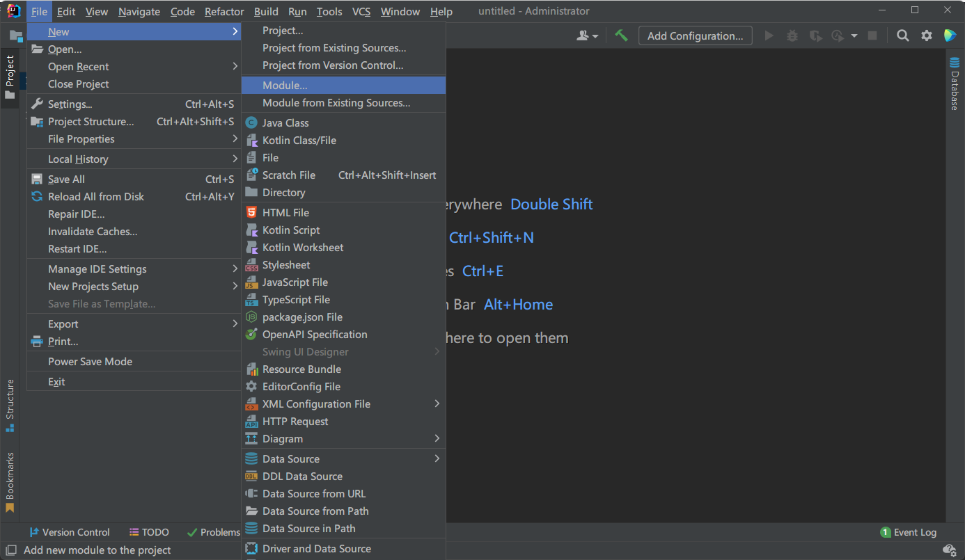This screenshot has height=560, width=965.
Task: Select Module... menu entry
Action: (285, 85)
